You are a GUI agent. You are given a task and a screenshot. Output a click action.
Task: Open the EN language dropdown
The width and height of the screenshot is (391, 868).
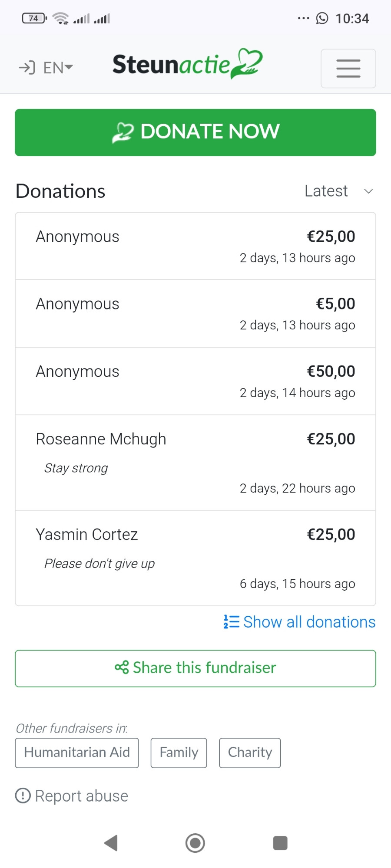coord(58,68)
